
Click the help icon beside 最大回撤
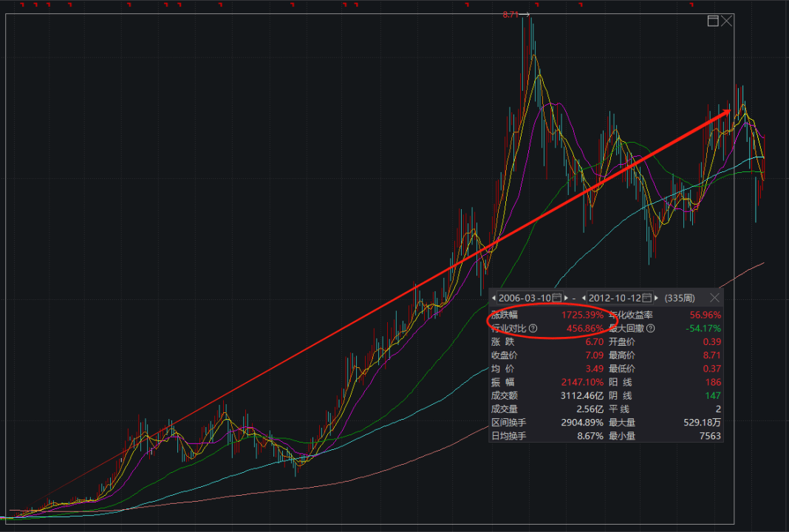tap(651, 329)
